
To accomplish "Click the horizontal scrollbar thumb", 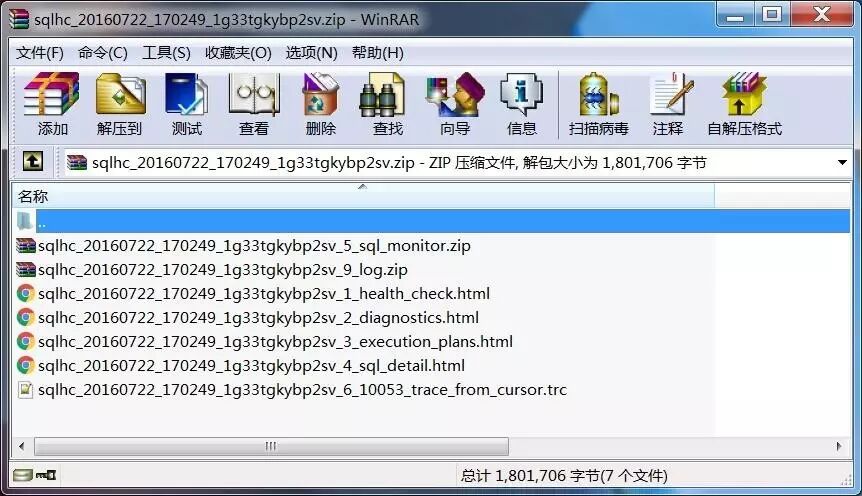I will tap(272, 446).
